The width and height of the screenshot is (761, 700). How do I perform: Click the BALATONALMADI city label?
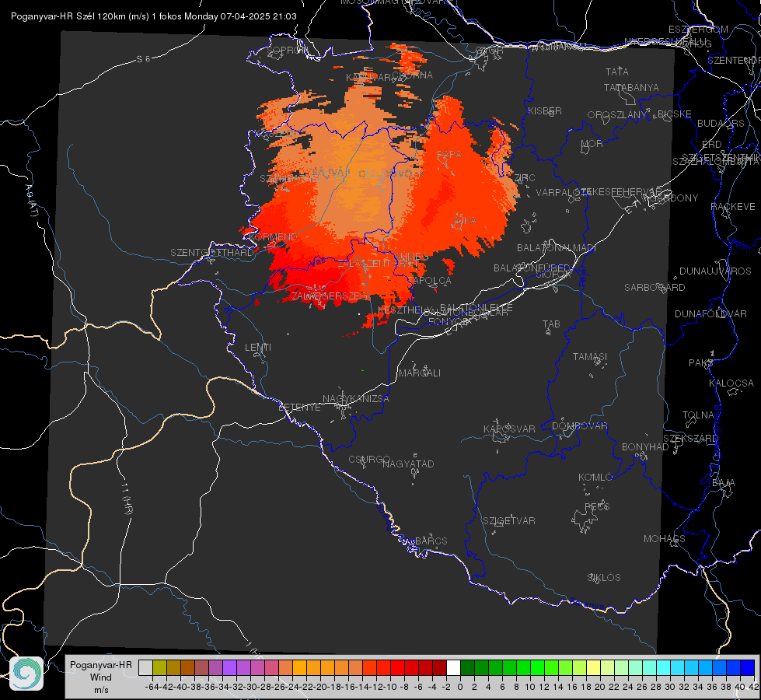557,248
